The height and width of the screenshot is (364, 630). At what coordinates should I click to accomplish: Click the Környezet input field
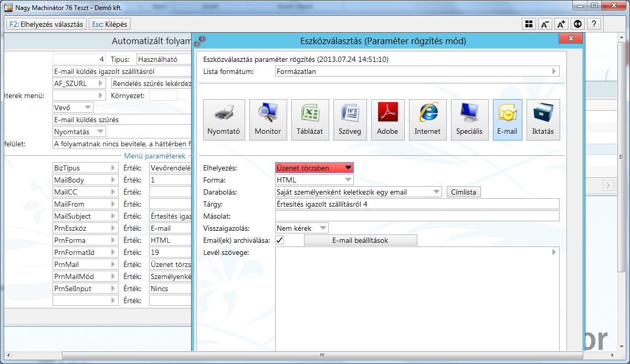coord(163,95)
